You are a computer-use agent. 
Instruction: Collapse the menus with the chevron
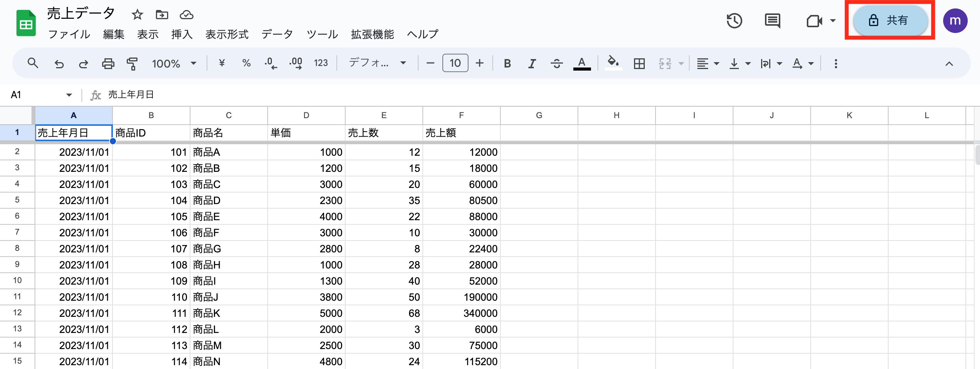coord(949,64)
